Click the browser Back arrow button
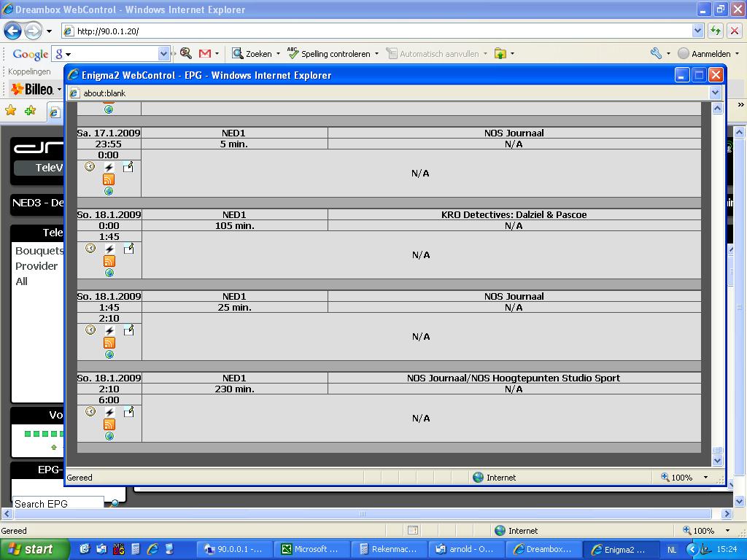The width and height of the screenshot is (747, 560). [x=13, y=31]
